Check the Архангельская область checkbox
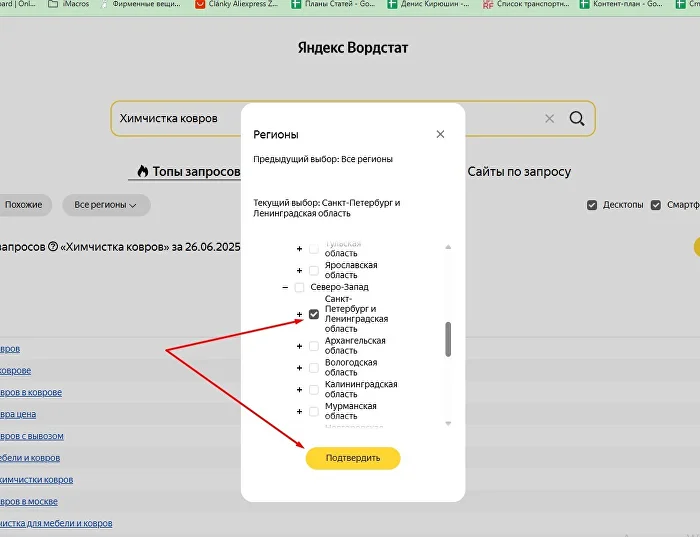This screenshot has height=537, width=700. tap(314, 346)
